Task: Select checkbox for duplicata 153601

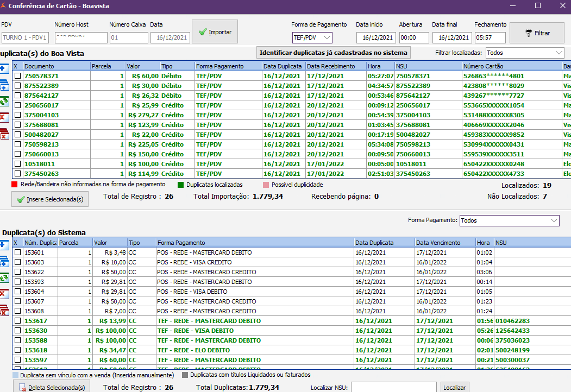Action: pos(17,252)
